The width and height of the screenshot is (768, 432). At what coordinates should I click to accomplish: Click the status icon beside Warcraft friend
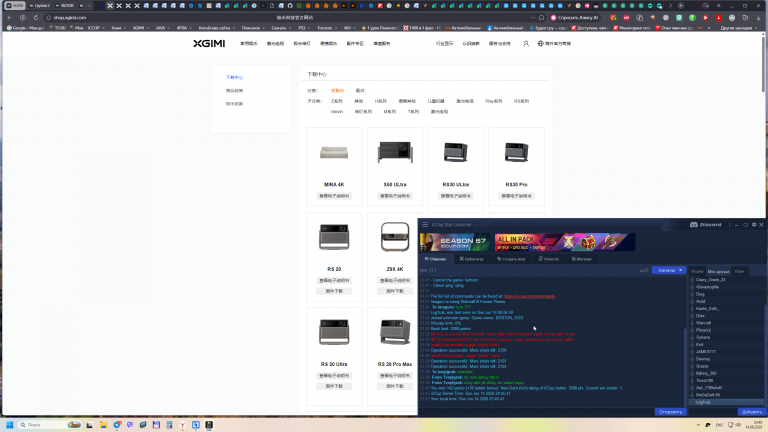point(692,323)
